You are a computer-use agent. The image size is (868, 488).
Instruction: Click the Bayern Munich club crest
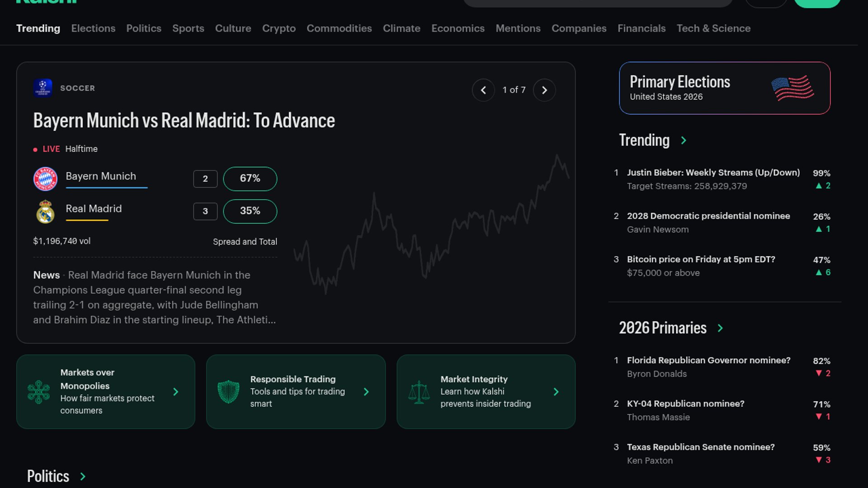click(x=45, y=179)
